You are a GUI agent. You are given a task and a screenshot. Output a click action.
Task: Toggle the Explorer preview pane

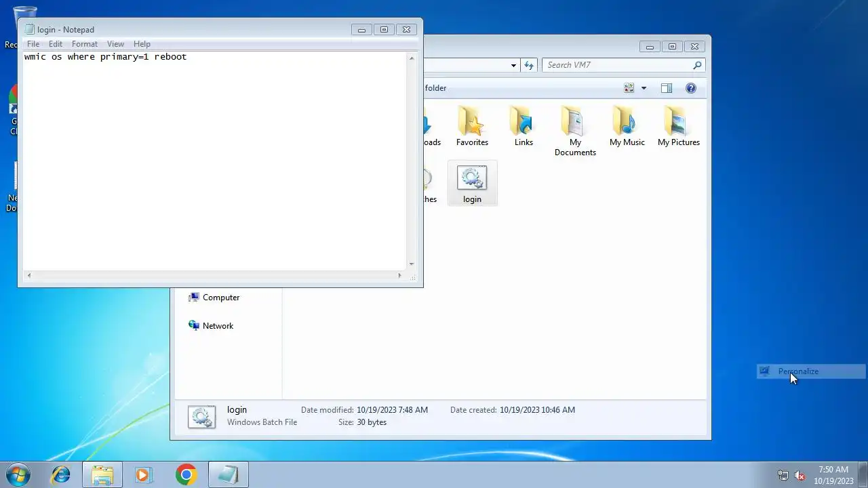(x=667, y=88)
